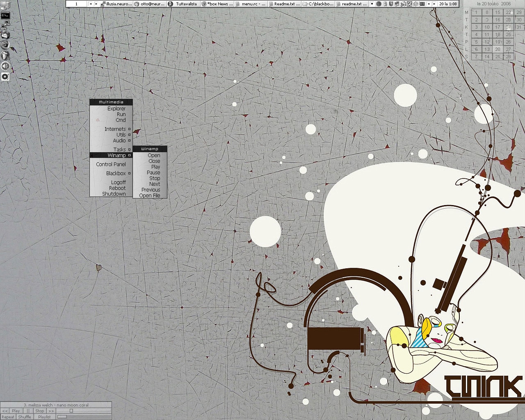
Task: Click the track seek slider handle
Action: (x=71, y=411)
